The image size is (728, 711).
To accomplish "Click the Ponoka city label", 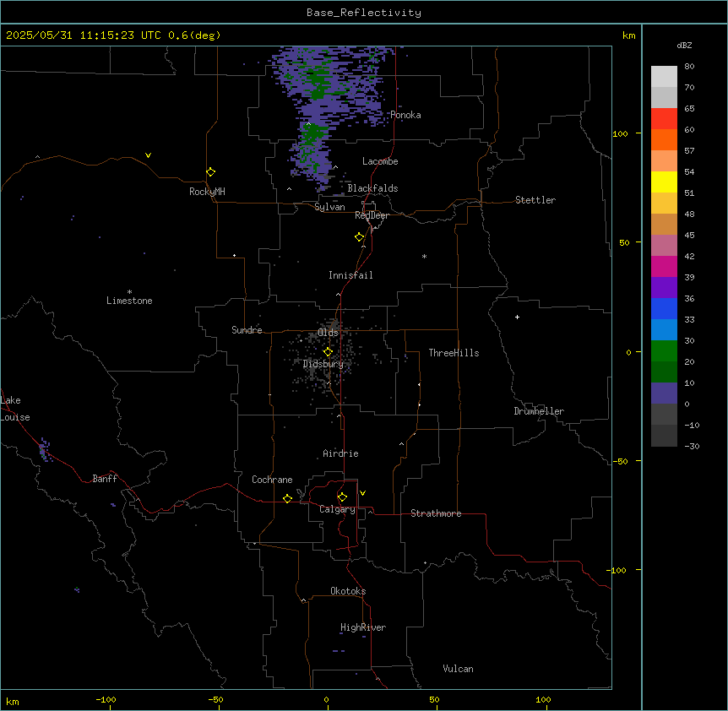I will (x=405, y=115).
